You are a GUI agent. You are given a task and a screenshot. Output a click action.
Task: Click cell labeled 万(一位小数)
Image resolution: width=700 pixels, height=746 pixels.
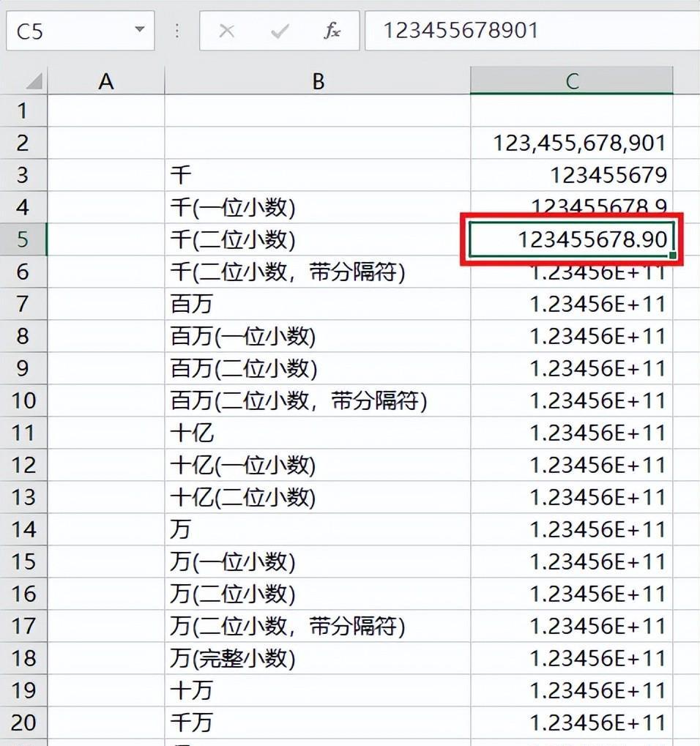pos(317,562)
